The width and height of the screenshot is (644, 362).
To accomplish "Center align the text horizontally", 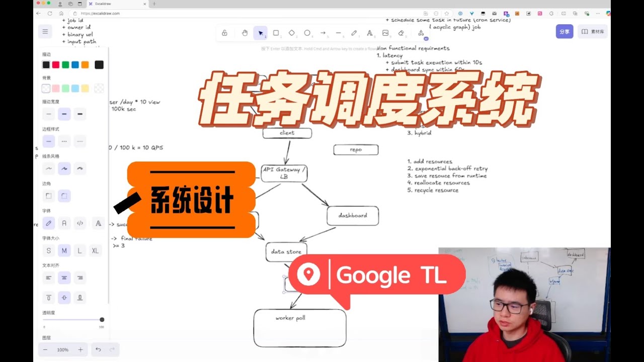I will point(64,278).
